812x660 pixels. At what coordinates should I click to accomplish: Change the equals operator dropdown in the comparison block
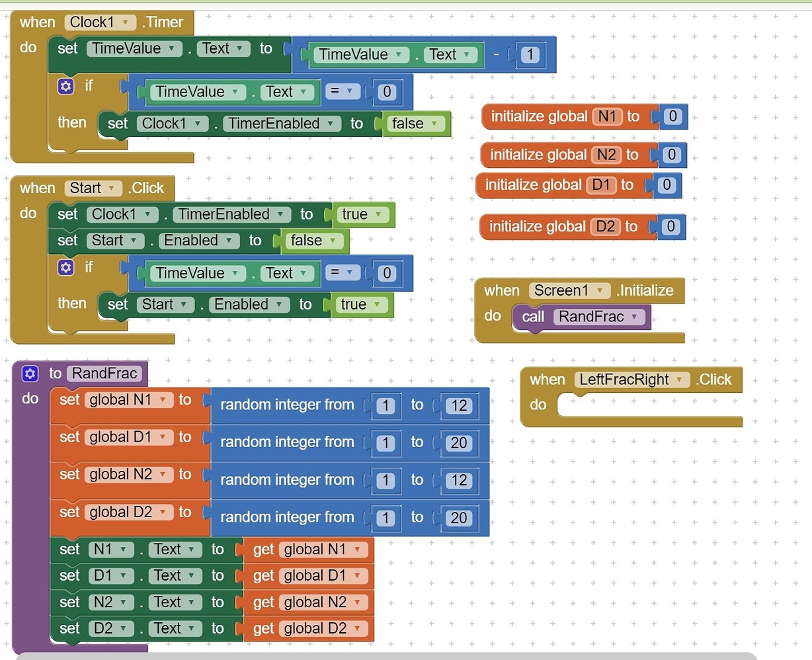348,92
